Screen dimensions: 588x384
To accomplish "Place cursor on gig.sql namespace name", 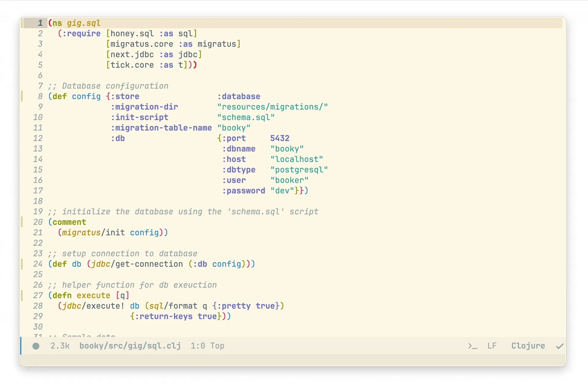I will pyautogui.click(x=84, y=23).
